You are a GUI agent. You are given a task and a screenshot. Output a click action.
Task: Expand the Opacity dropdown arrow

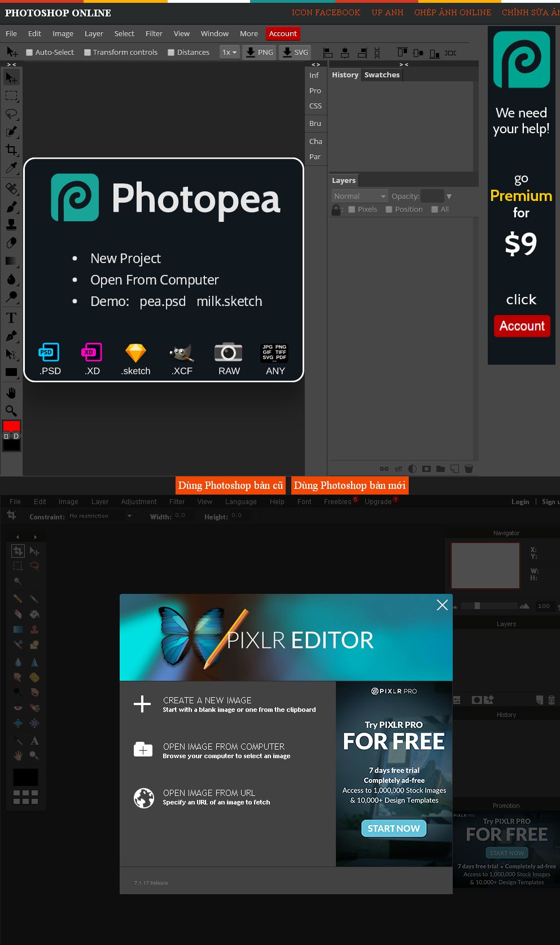coord(449,196)
